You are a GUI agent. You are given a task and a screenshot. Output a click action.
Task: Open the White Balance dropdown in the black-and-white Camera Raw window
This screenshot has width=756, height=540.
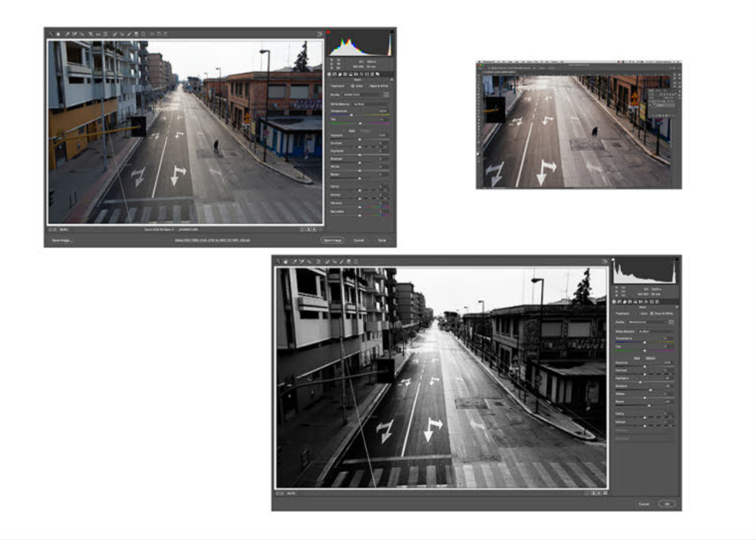[x=655, y=331]
